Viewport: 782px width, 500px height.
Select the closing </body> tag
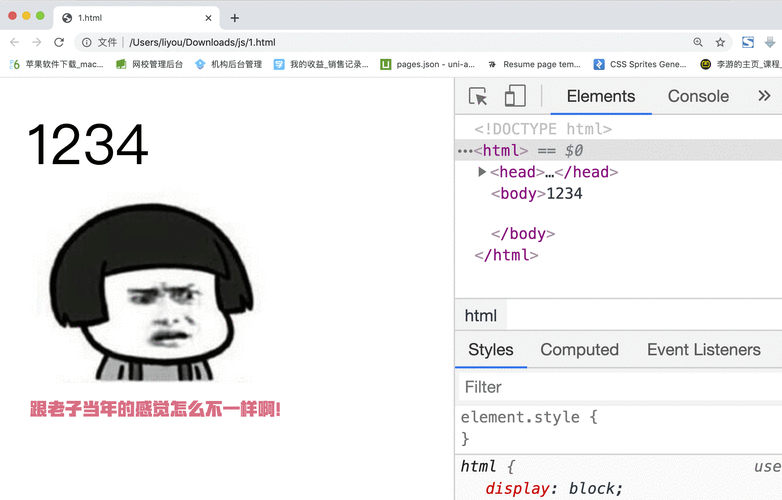[523, 234]
